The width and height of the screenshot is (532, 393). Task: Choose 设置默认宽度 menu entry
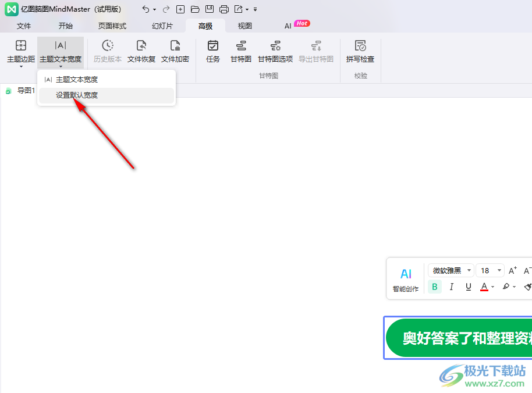[x=107, y=95]
